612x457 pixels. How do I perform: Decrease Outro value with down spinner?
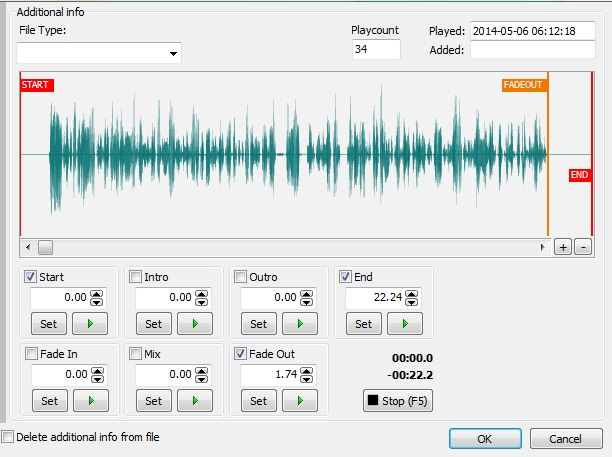(x=306, y=302)
